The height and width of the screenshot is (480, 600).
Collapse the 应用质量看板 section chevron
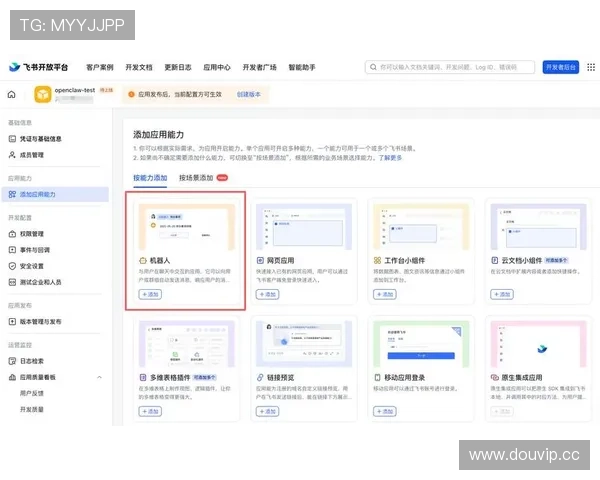click(99, 377)
